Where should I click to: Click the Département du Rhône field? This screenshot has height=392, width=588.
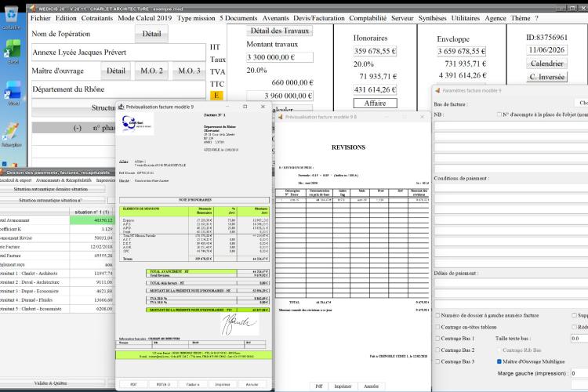(118, 89)
